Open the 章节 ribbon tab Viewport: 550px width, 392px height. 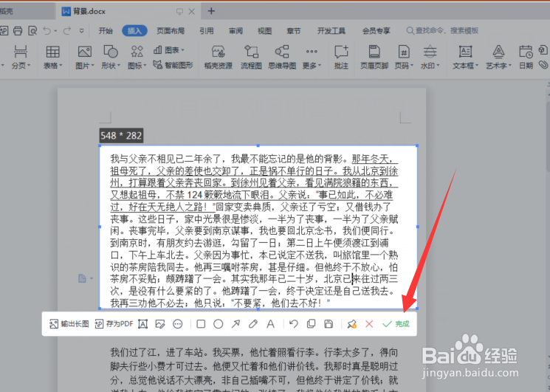click(x=294, y=31)
